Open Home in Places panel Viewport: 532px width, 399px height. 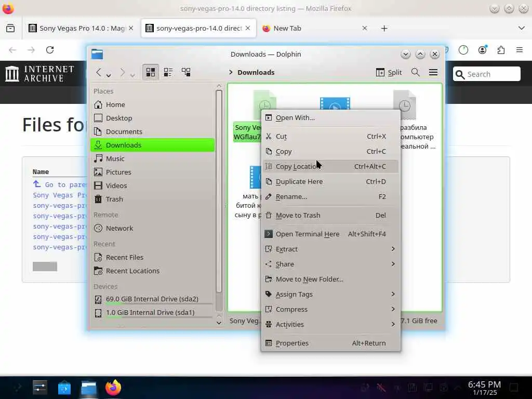(153, 104)
